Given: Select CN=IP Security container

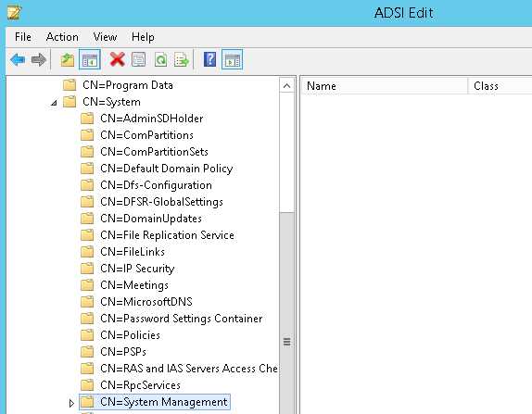Looking at the screenshot, I should tap(137, 269).
